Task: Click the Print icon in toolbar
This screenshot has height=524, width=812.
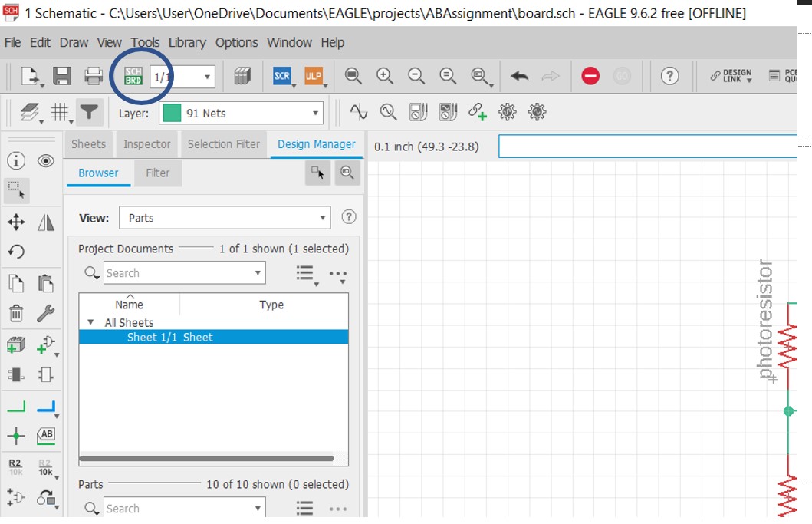Action: click(94, 76)
